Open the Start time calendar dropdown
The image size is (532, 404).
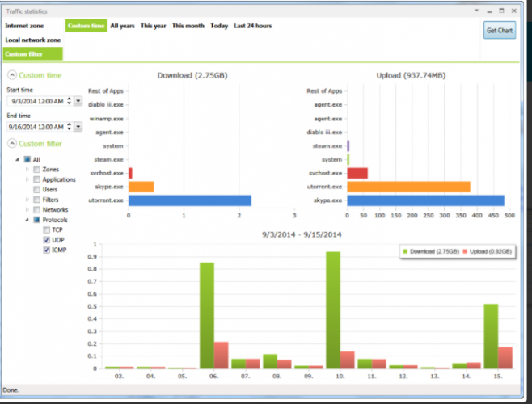pyautogui.click(x=78, y=101)
